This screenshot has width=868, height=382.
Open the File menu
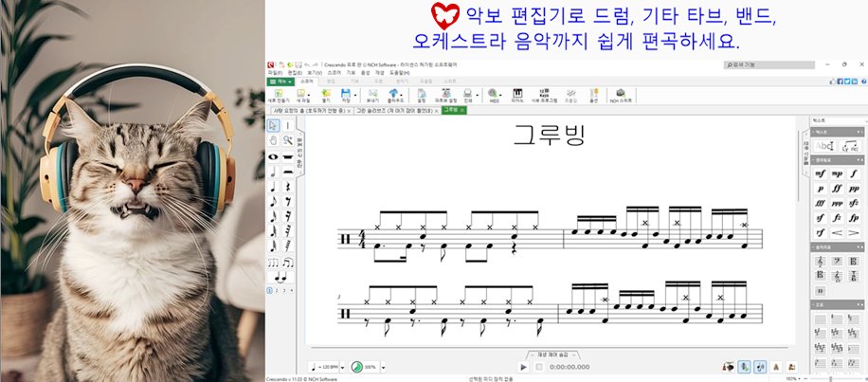[x=275, y=73]
